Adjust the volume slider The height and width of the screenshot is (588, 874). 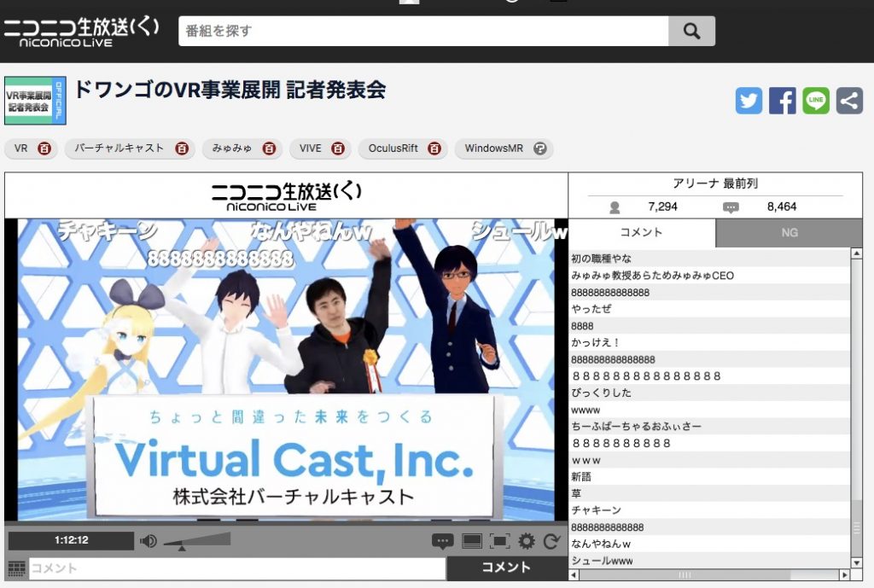[197, 540]
